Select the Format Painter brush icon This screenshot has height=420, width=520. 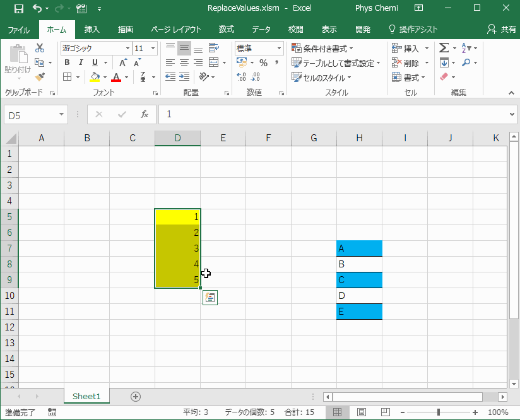(x=40, y=77)
